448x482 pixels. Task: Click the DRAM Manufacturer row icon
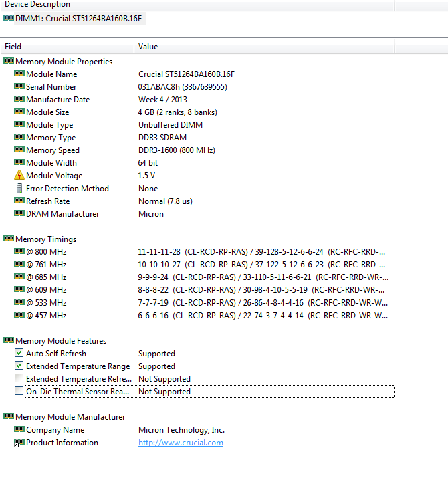(19, 213)
